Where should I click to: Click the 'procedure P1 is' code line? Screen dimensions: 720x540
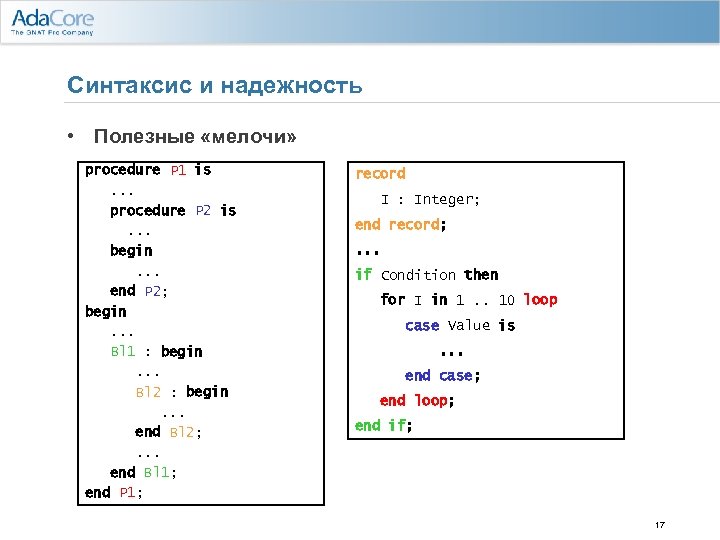pyautogui.click(x=148, y=170)
